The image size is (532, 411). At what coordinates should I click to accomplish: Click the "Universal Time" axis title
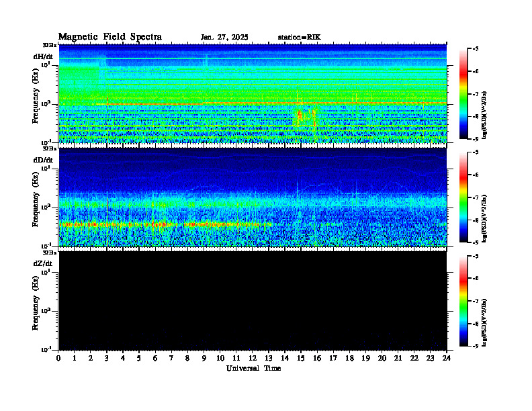click(253, 368)
